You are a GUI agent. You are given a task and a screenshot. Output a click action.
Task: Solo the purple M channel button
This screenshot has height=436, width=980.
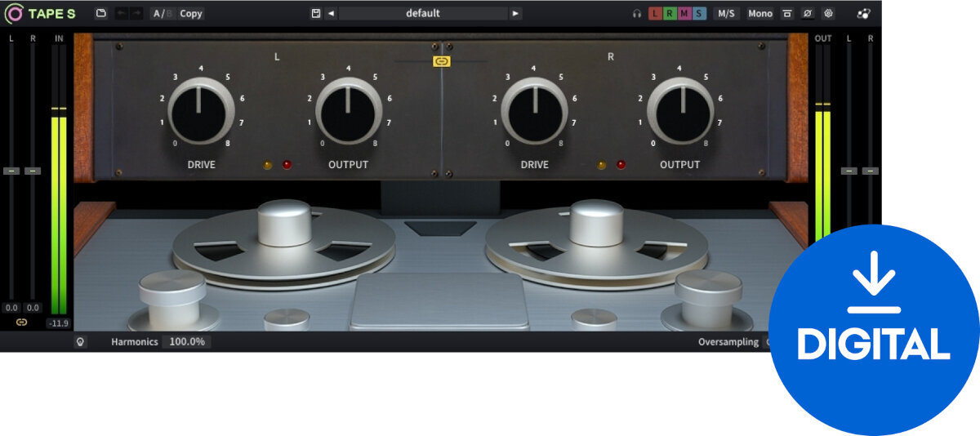(x=685, y=14)
